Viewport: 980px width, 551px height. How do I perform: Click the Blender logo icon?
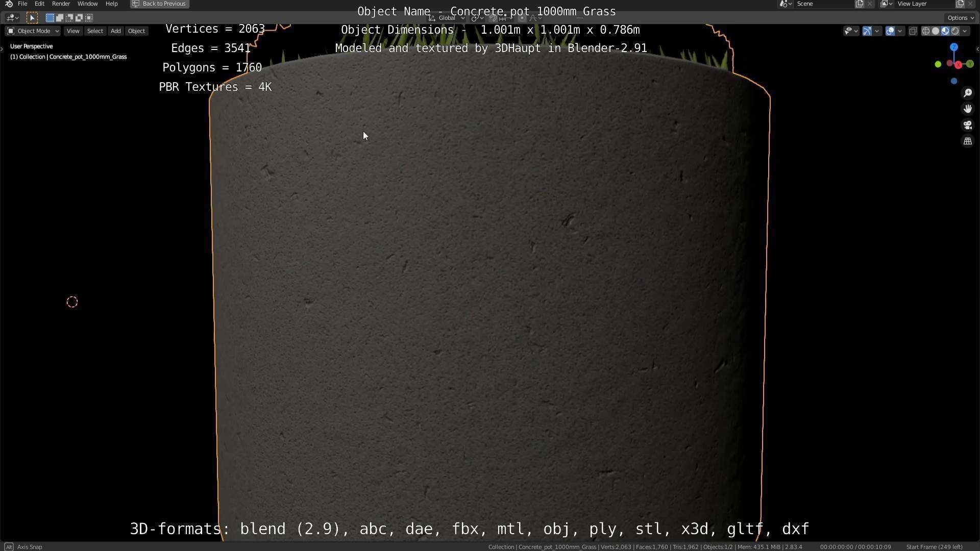click(9, 4)
